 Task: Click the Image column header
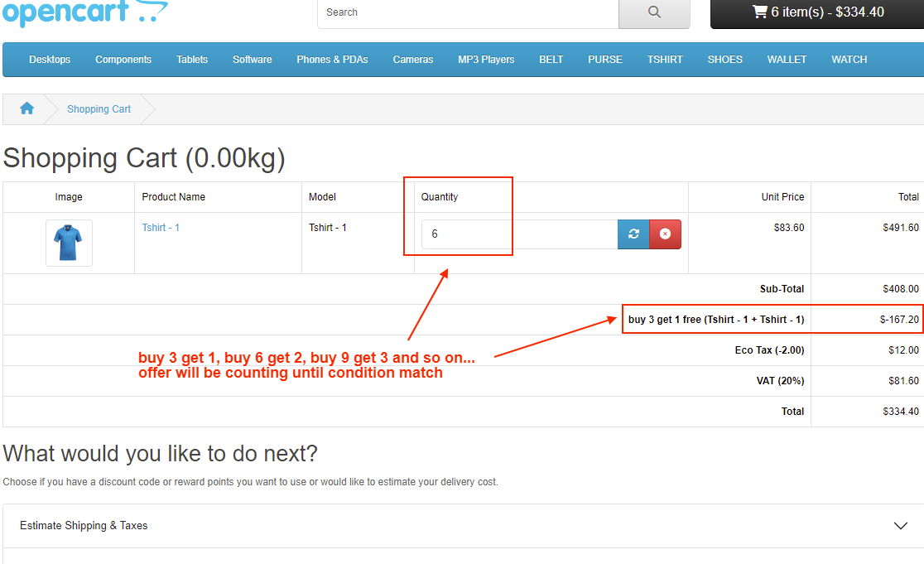(x=69, y=197)
